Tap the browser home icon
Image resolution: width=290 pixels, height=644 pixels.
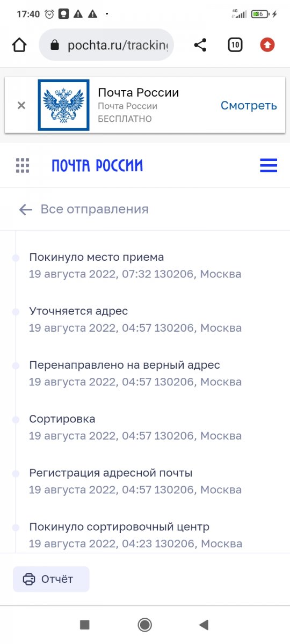[19, 45]
